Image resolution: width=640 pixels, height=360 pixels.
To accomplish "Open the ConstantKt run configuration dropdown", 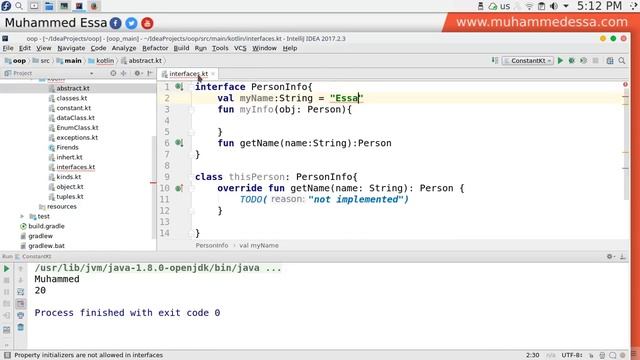I will [528, 60].
